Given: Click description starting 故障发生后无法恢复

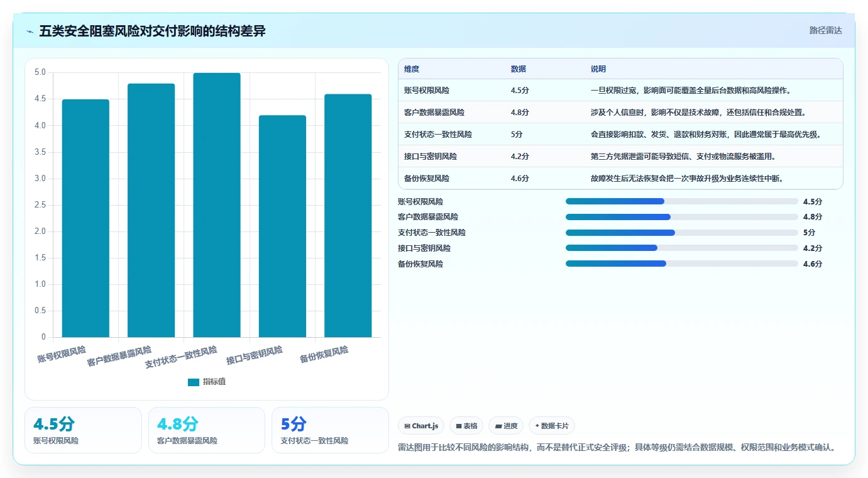Looking at the screenshot, I should click(x=687, y=179).
